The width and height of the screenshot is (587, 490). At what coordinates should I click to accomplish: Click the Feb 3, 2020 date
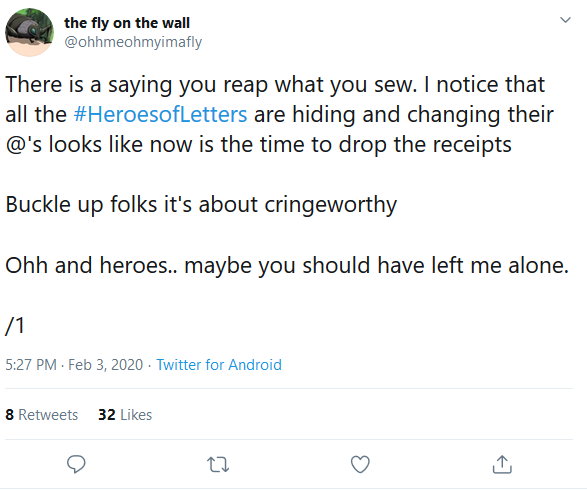106,365
